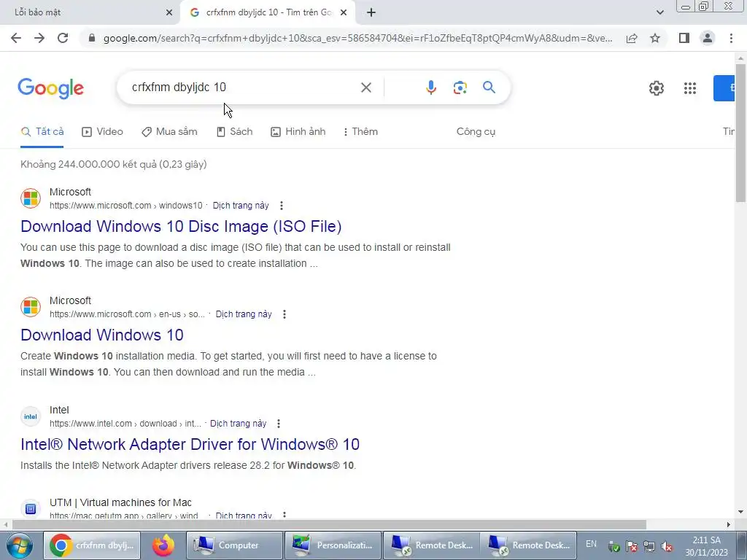Go back to the previous page
This screenshot has width=747, height=560.
(16, 38)
